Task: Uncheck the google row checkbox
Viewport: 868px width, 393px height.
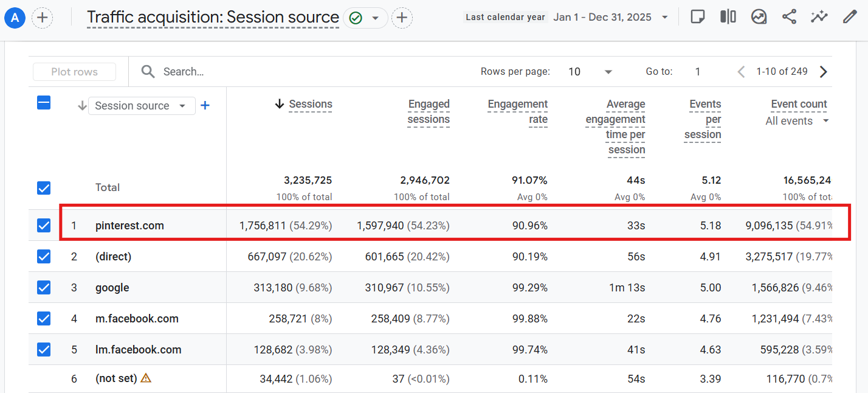Action: (x=44, y=288)
